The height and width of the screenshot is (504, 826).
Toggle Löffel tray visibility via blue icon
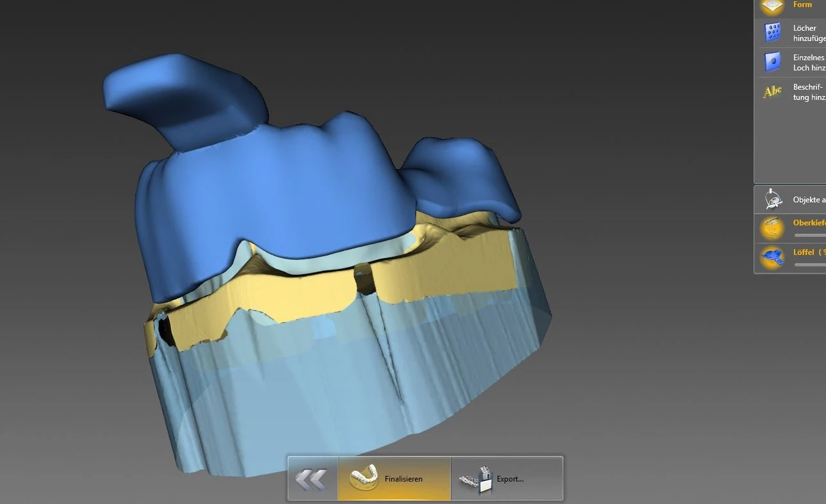pos(773,257)
